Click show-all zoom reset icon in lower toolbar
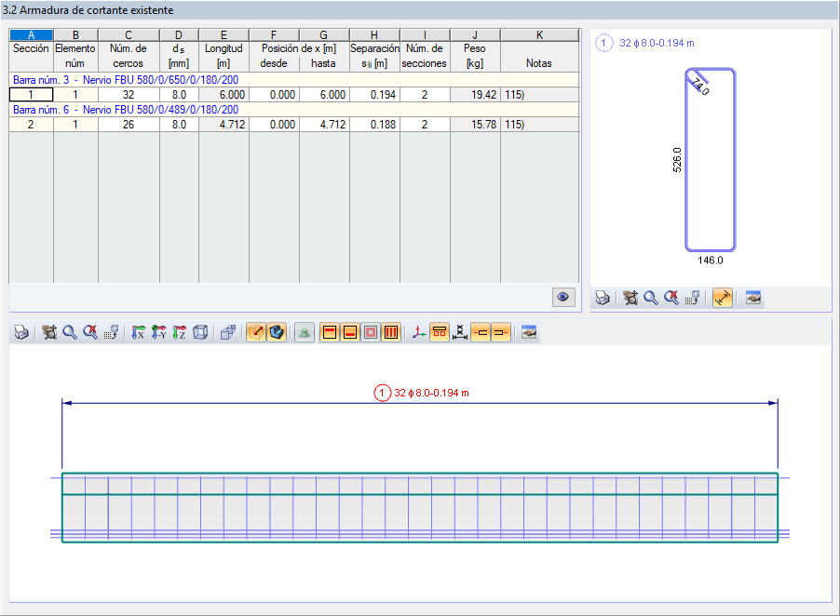The image size is (840, 616). [90, 332]
